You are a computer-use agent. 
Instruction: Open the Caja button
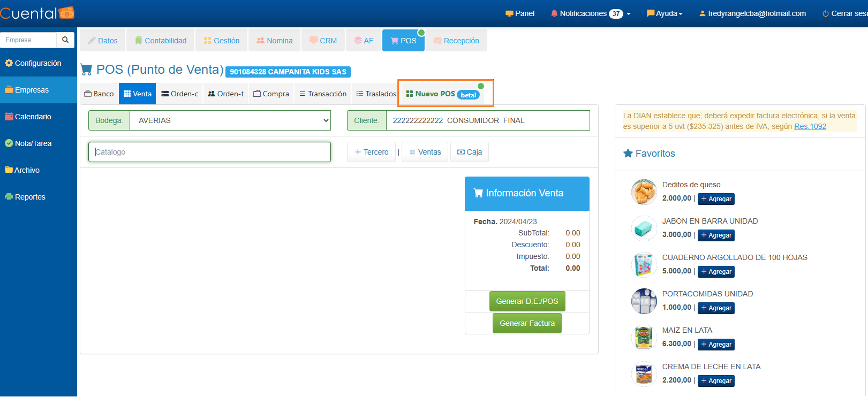[x=469, y=152]
